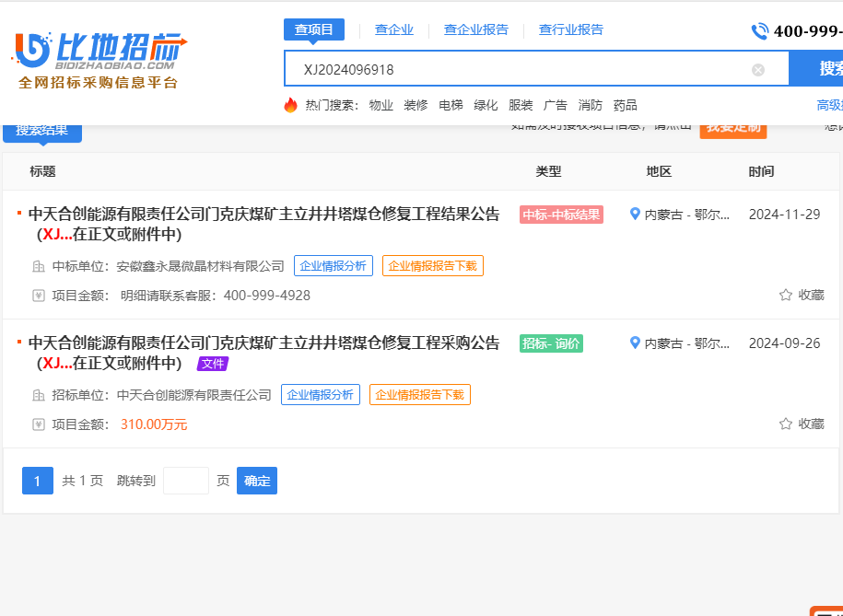The image size is (843, 616).
Task: Click the 跳转到 page number field
Action: [x=186, y=481]
